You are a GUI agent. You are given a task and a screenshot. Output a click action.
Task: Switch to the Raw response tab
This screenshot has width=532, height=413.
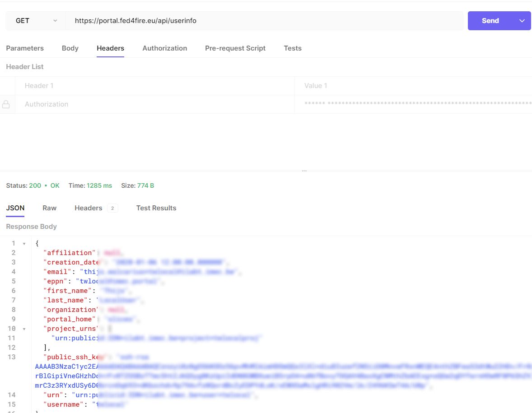[50, 208]
